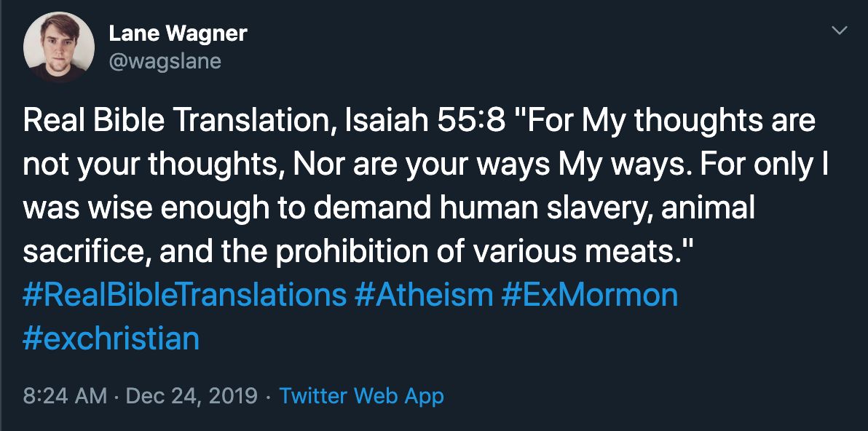The height and width of the screenshot is (431, 868).
Task: Click the Twitter Web App source label
Action: click(361, 396)
